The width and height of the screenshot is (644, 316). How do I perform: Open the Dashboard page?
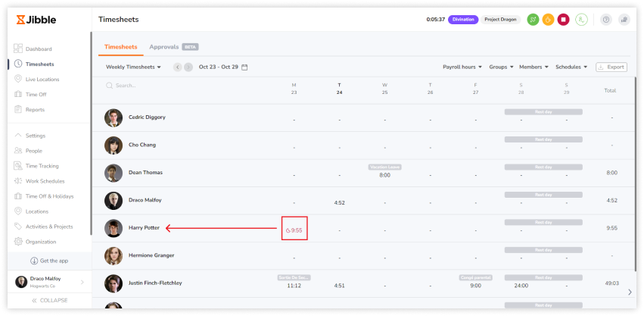[39, 49]
